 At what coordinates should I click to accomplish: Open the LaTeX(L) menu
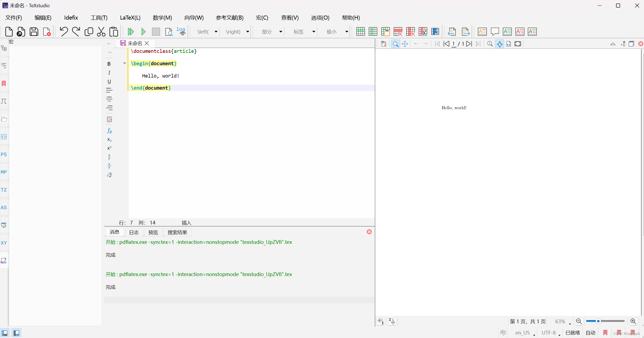pyautogui.click(x=130, y=18)
